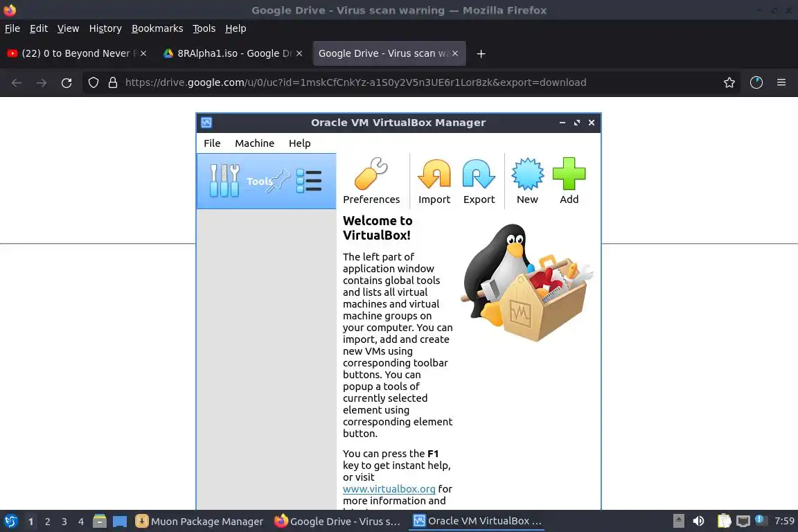Open Firefox Edit menu
Screen dimensions: 798x532
pos(39,28)
